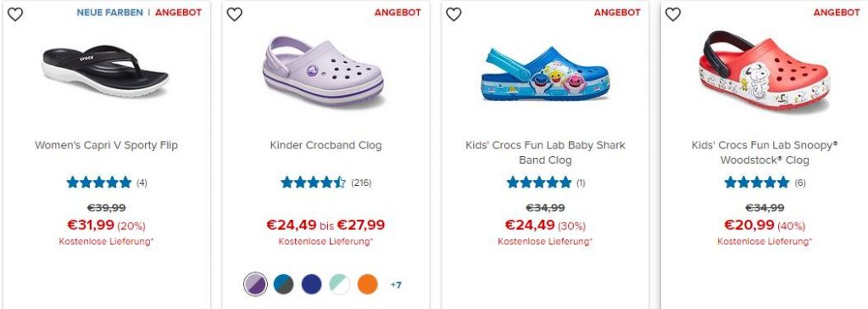The width and height of the screenshot is (868, 309).
Task: View the red Snoopy clog product image
Action: [x=764, y=71]
